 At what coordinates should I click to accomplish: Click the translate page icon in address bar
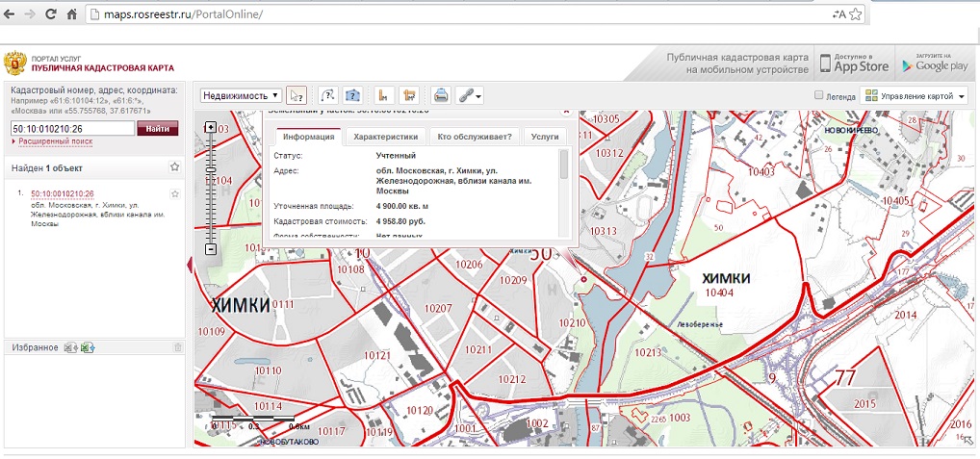pyautogui.click(x=838, y=14)
